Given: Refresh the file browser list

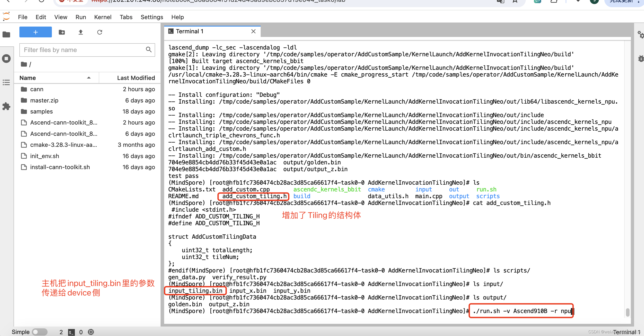Looking at the screenshot, I should pos(99,32).
